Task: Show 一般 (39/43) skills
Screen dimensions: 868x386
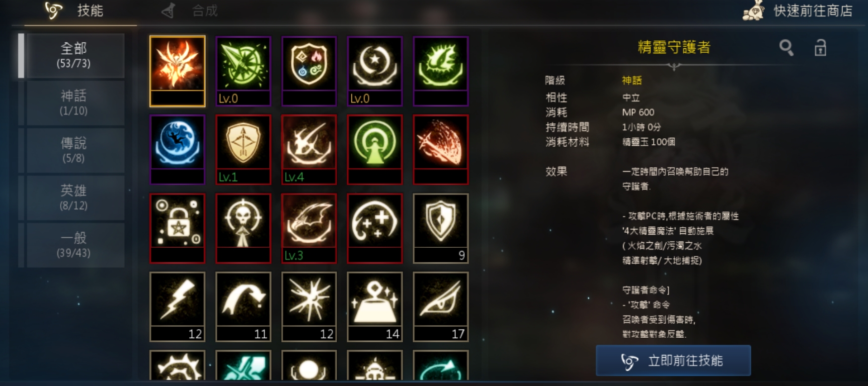Action: 74,245
